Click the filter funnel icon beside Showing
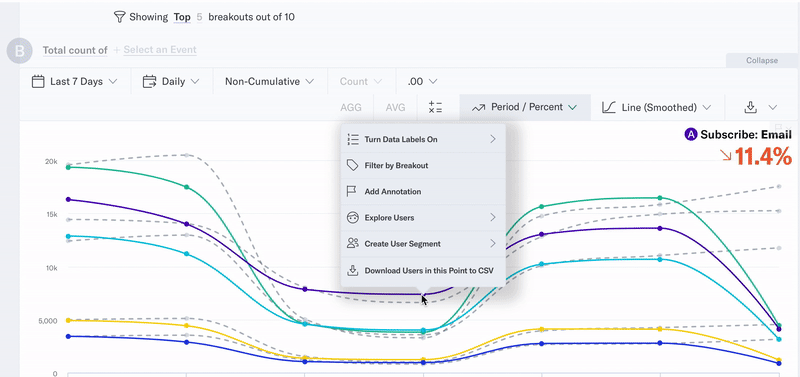Viewport: 800px width, 377px height. [x=119, y=17]
